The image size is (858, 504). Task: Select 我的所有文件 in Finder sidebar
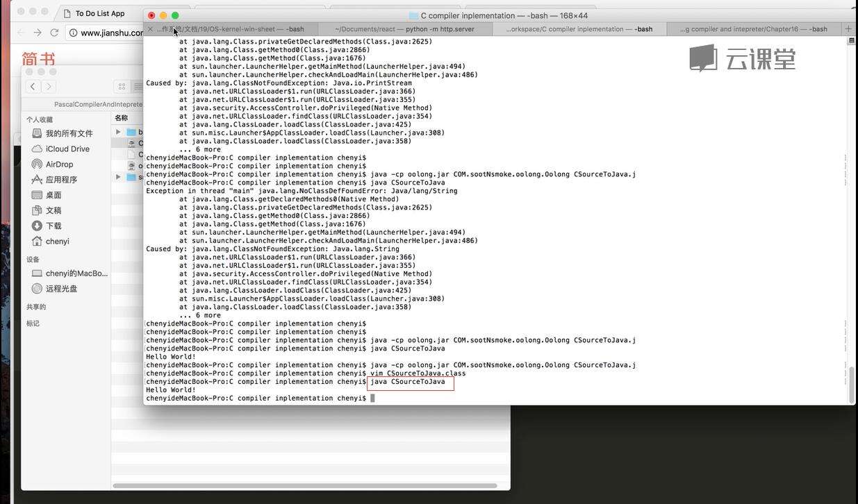(69, 133)
